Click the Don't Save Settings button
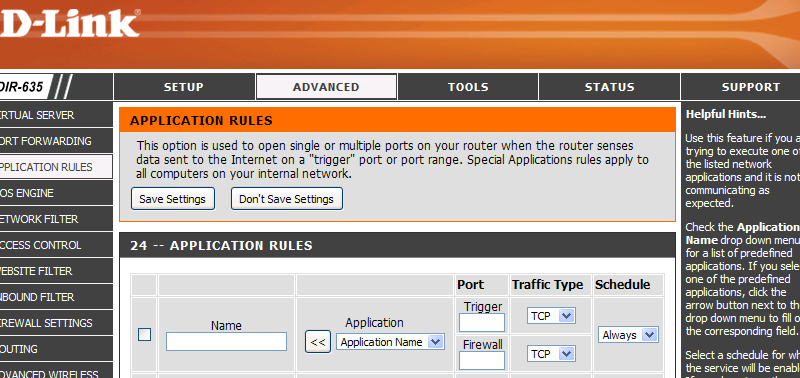The height and width of the screenshot is (378, 800). (x=286, y=199)
